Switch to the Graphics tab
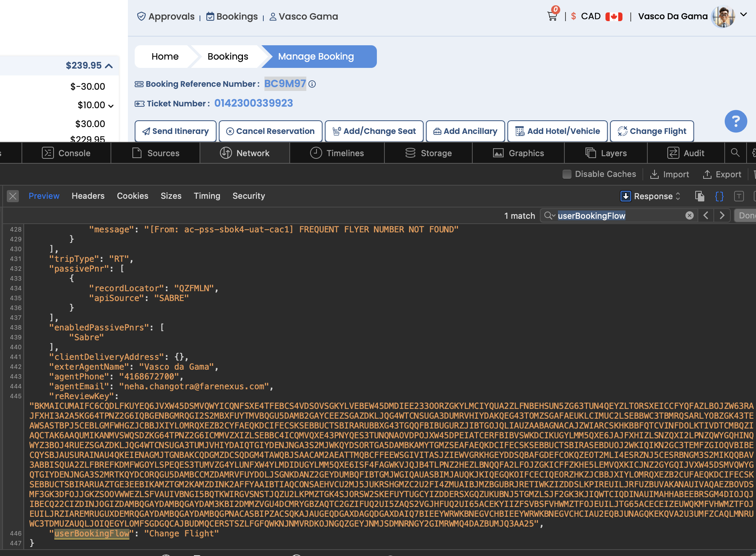Screen dimensions: 756x556 coord(518,153)
